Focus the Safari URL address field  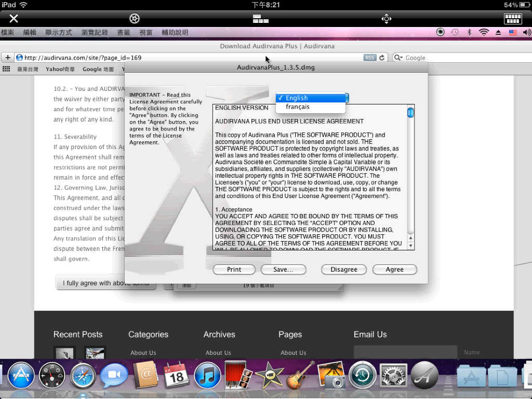(200, 57)
